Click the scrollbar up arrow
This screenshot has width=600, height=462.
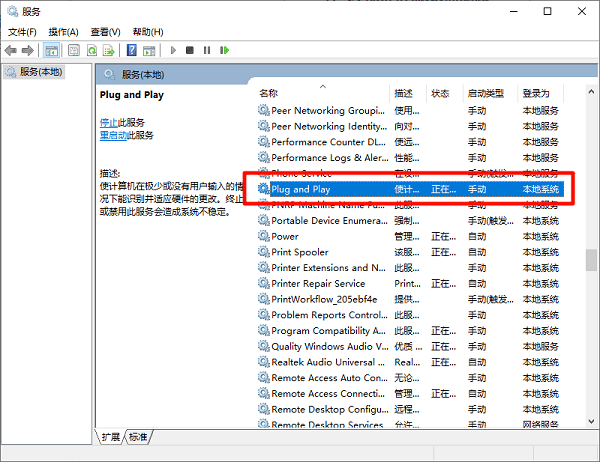coord(591,92)
